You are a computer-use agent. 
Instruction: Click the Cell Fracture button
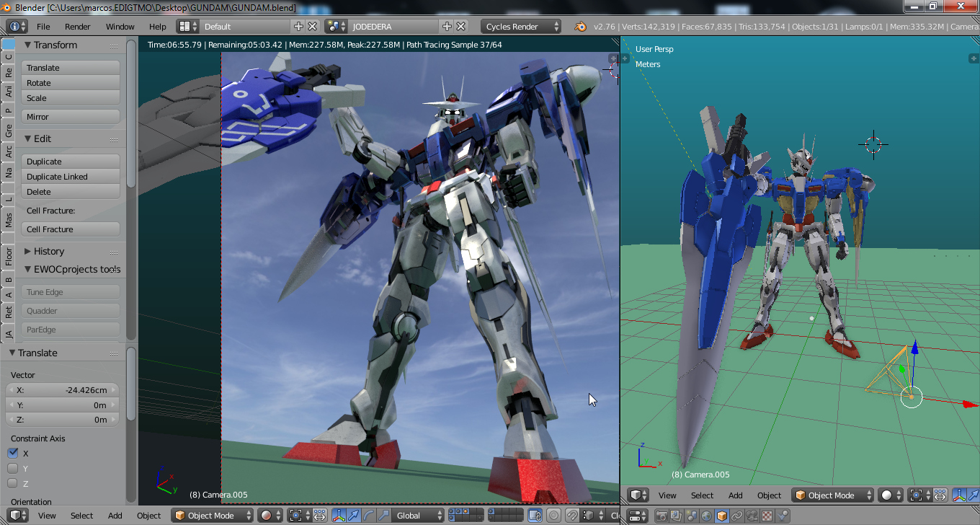click(x=71, y=229)
